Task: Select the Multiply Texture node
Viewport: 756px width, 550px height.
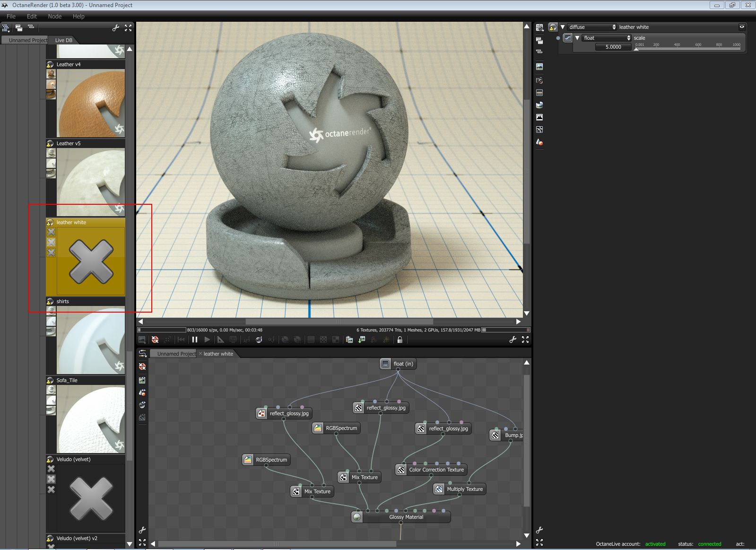Action: coord(460,489)
